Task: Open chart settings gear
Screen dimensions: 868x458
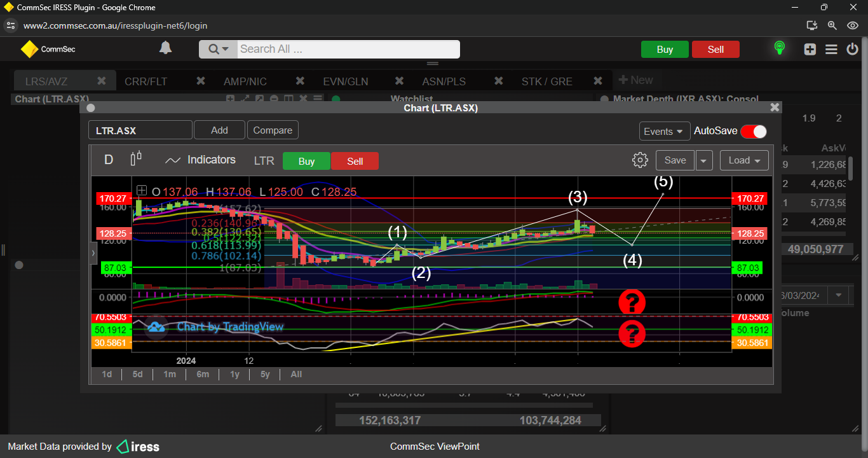Action: coord(640,160)
